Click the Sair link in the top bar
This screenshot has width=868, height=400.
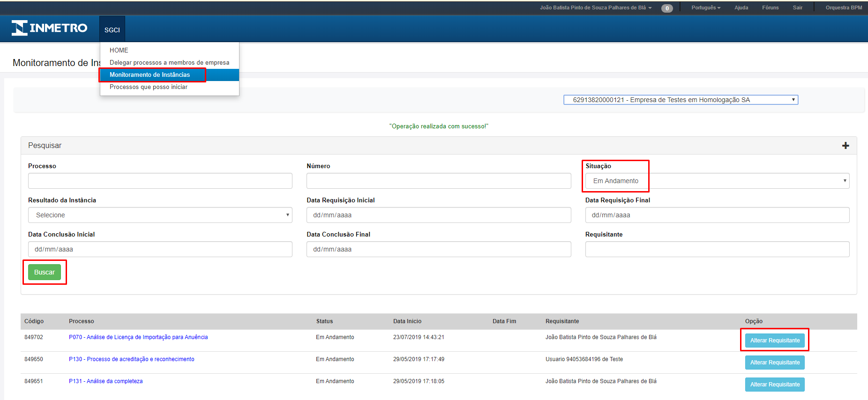[797, 8]
